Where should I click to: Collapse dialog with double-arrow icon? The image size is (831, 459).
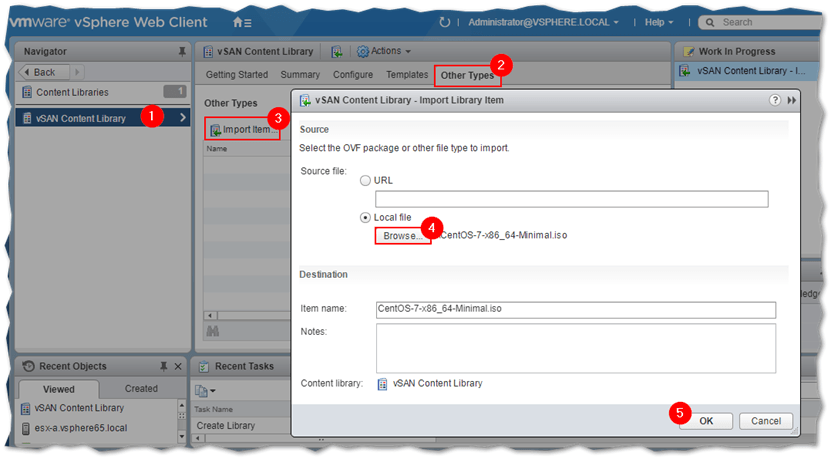(791, 100)
